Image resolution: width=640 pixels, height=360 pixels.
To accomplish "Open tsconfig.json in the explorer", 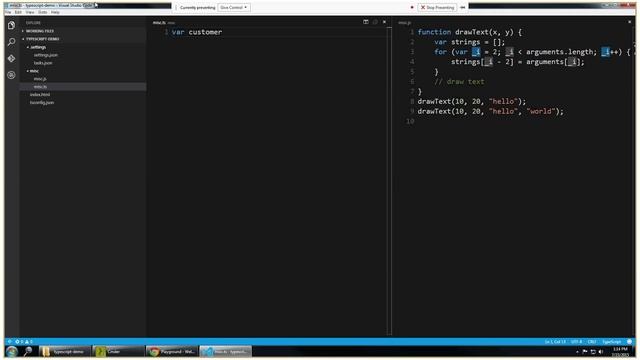I will [42, 102].
